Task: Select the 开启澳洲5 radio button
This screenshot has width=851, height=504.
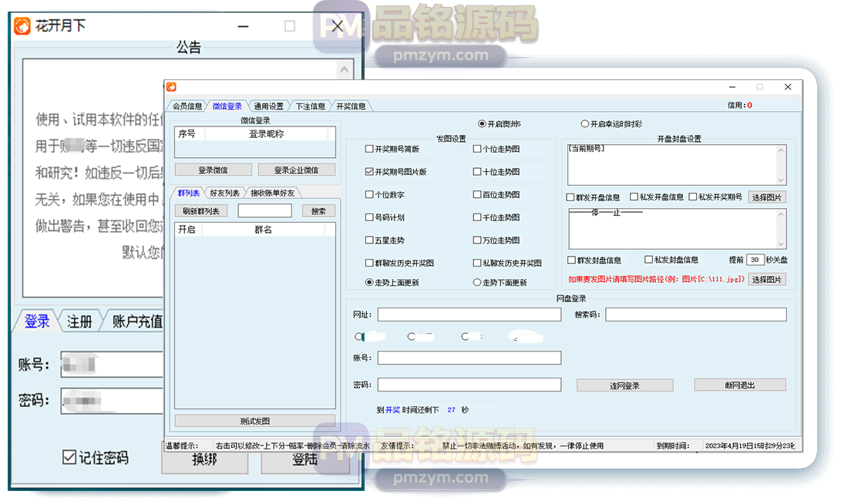Action: point(482,124)
